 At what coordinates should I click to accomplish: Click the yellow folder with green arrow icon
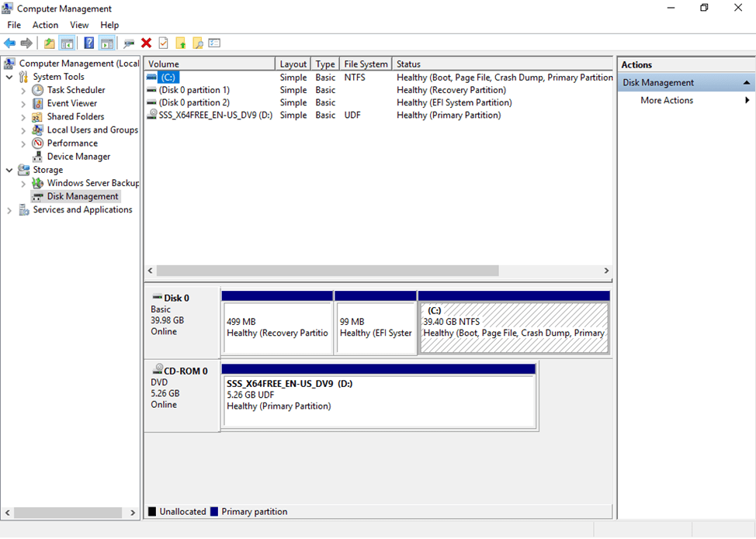[x=181, y=43]
